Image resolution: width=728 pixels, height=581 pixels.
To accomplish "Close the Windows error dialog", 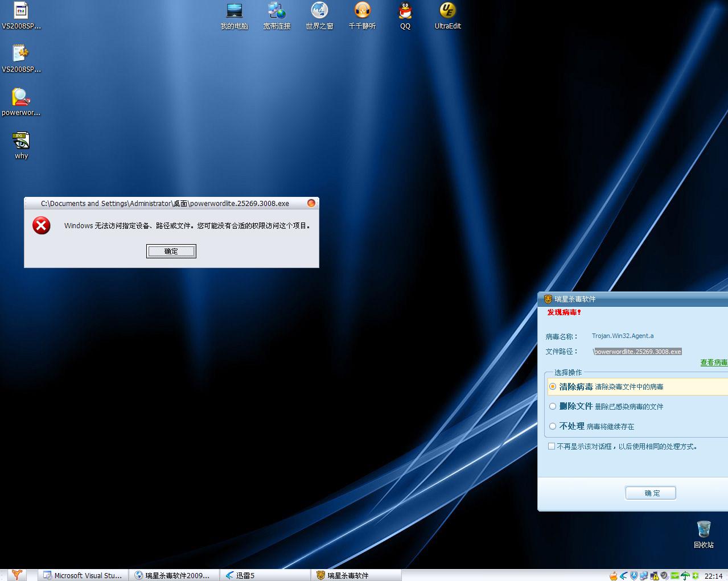I will [x=311, y=203].
